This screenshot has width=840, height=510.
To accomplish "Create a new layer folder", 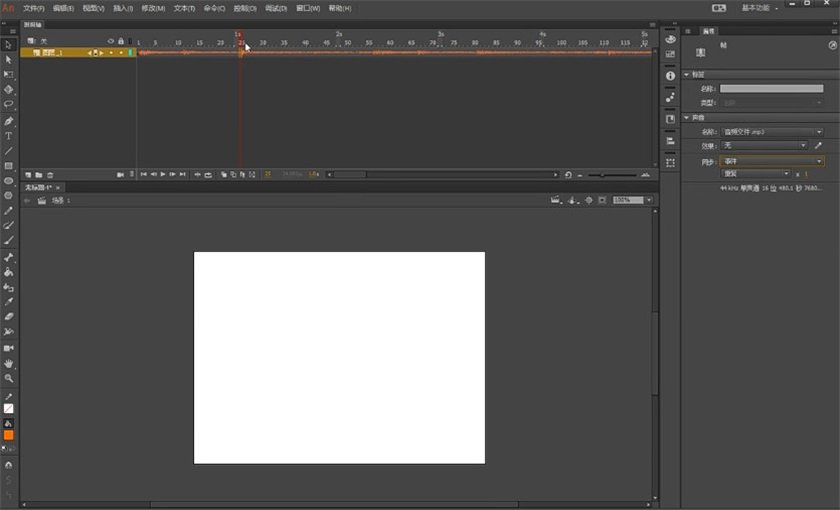I will click(x=39, y=175).
